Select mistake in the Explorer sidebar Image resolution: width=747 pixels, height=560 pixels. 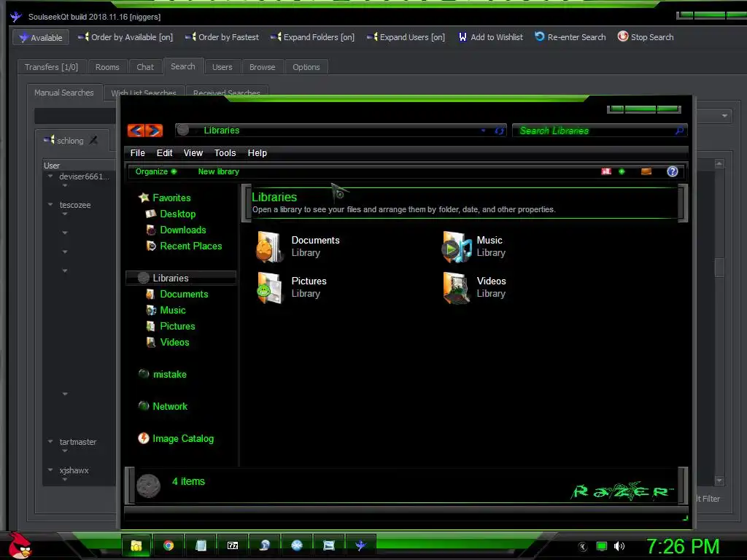(x=169, y=374)
